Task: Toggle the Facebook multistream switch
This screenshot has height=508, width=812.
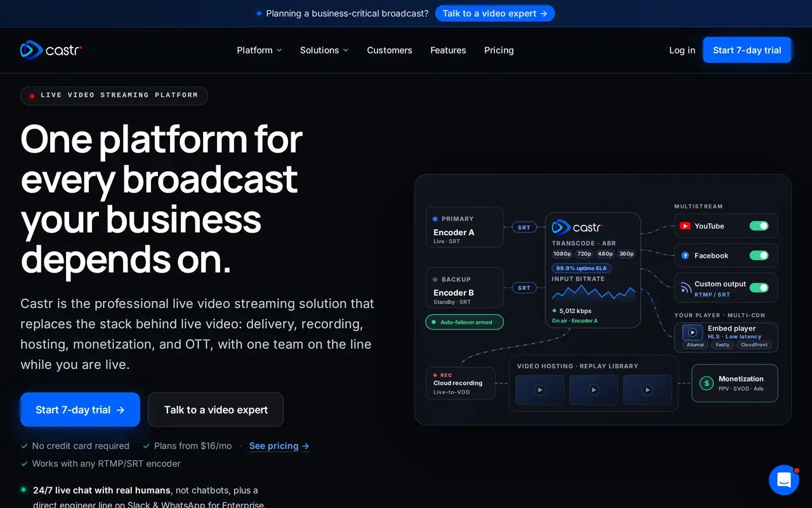Action: (759, 255)
